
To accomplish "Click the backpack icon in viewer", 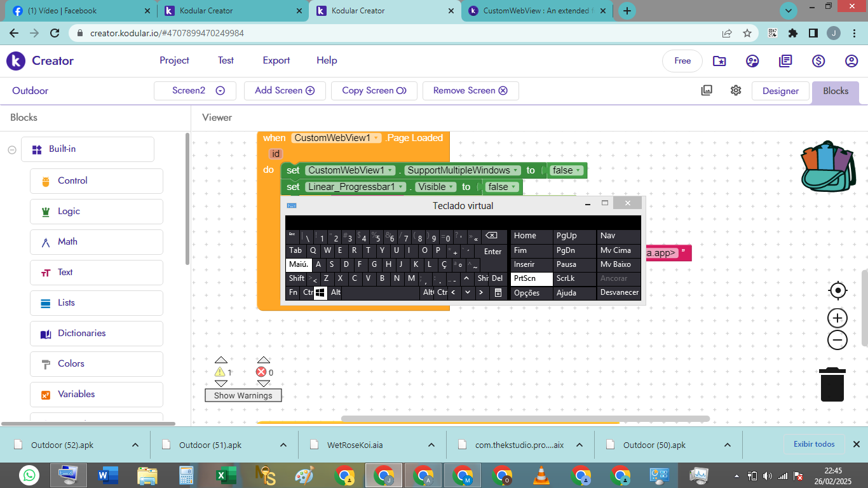I will coord(827,166).
